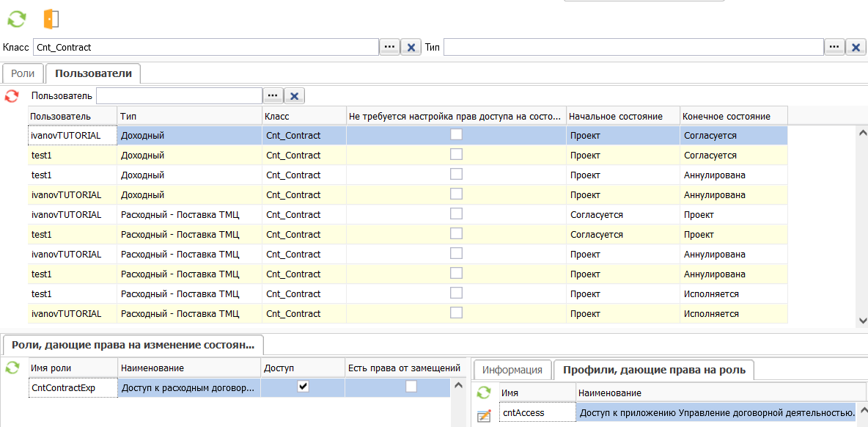868x427 pixels.
Task: Click the edit icon next to cntAccess
Action: [484, 416]
